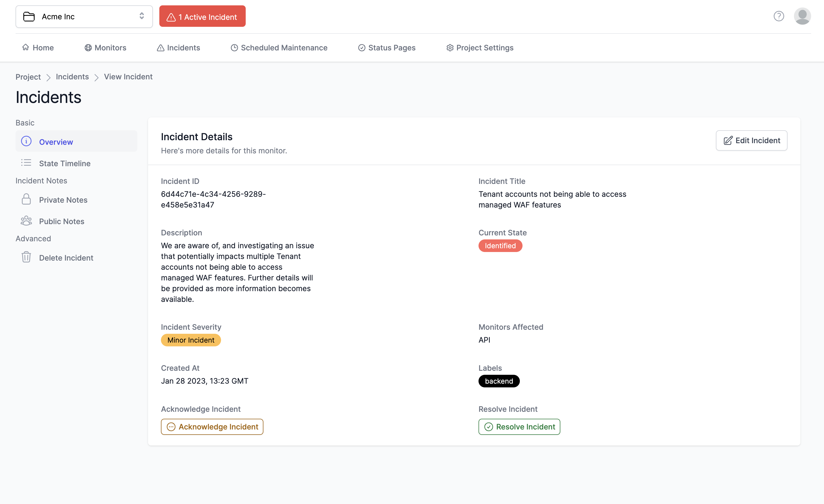Screen dimensions: 824x504
Task: Navigate to Public Notes section
Action: (x=61, y=221)
